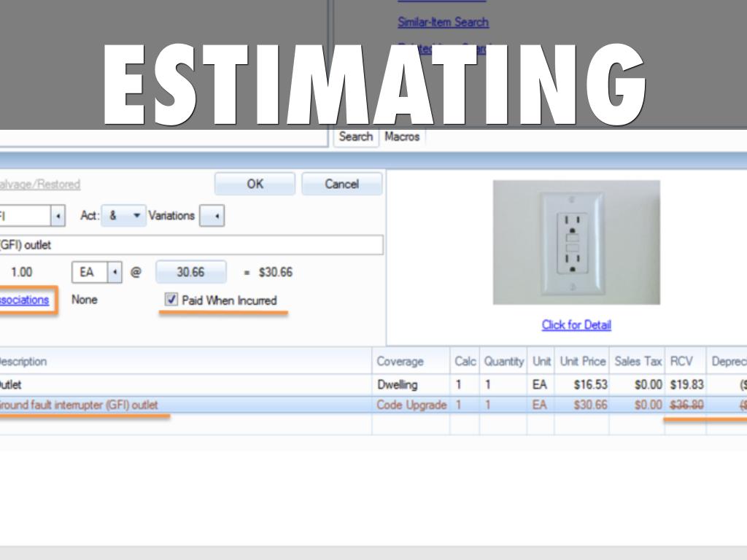Select the Ground fault interrupter (GFI) outlet row
This screenshot has height=560, width=747.
pyautogui.click(x=182, y=405)
